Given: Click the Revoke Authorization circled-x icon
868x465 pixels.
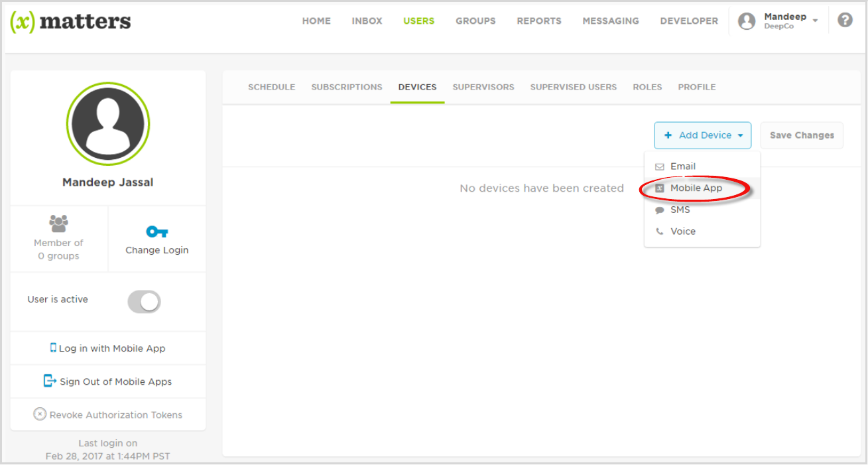Looking at the screenshot, I should pyautogui.click(x=40, y=415).
